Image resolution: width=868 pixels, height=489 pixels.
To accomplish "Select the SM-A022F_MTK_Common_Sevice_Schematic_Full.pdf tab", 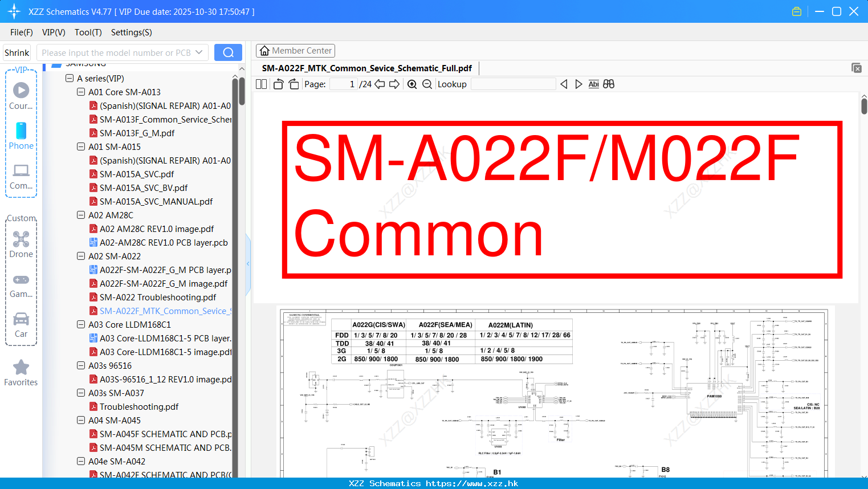I will click(367, 68).
